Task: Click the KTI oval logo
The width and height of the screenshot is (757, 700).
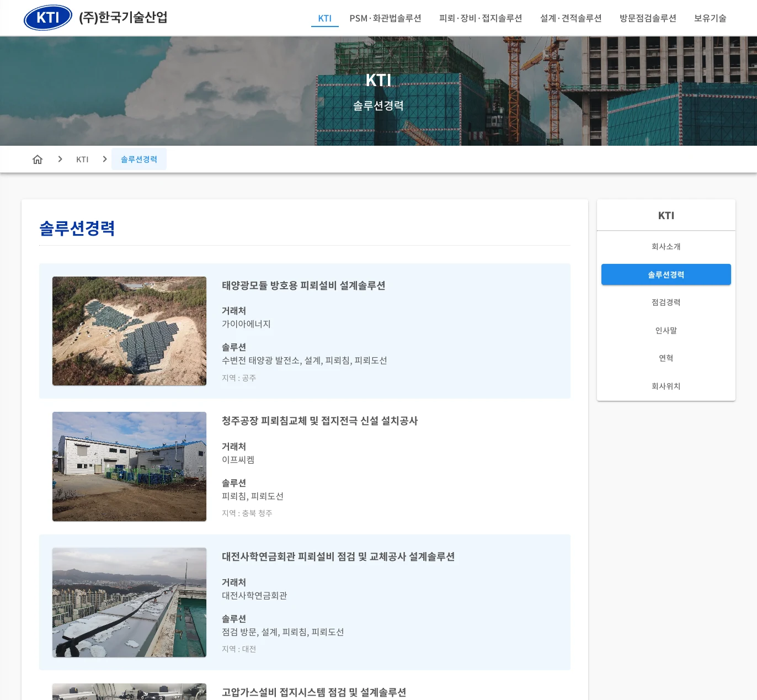Action: (48, 18)
